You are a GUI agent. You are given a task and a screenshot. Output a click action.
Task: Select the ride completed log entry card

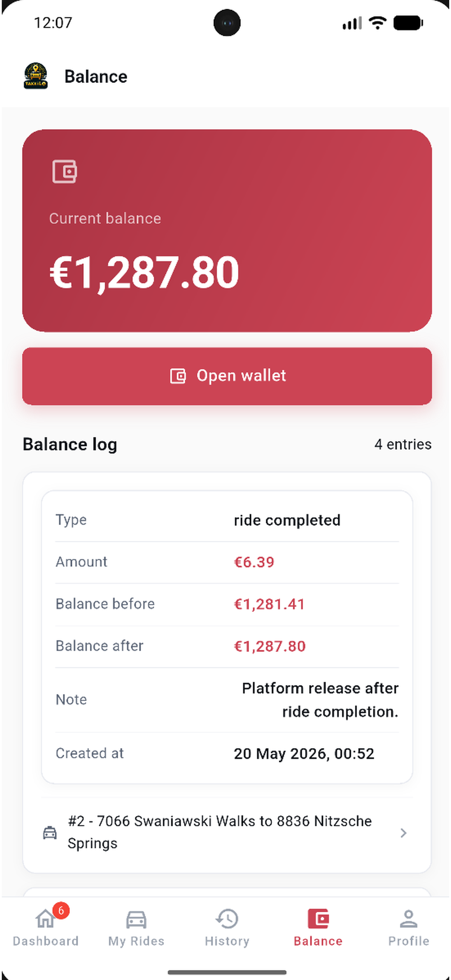click(x=227, y=637)
